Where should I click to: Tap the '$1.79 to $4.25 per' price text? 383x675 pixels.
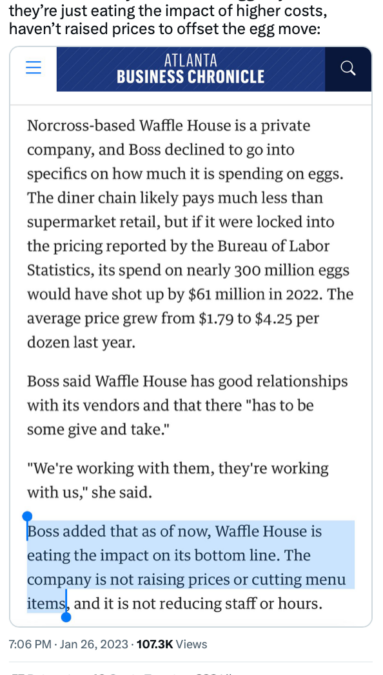[259, 319]
